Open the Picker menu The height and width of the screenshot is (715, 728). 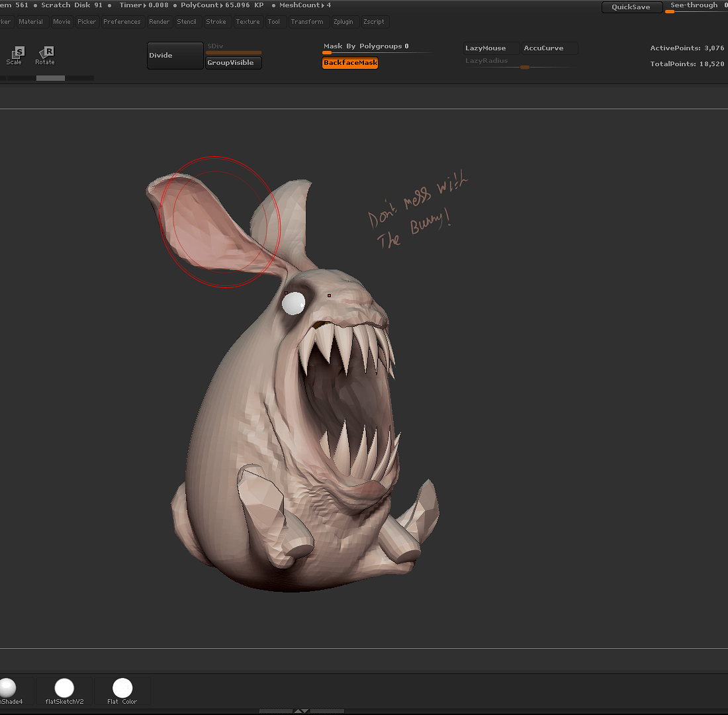(87, 22)
